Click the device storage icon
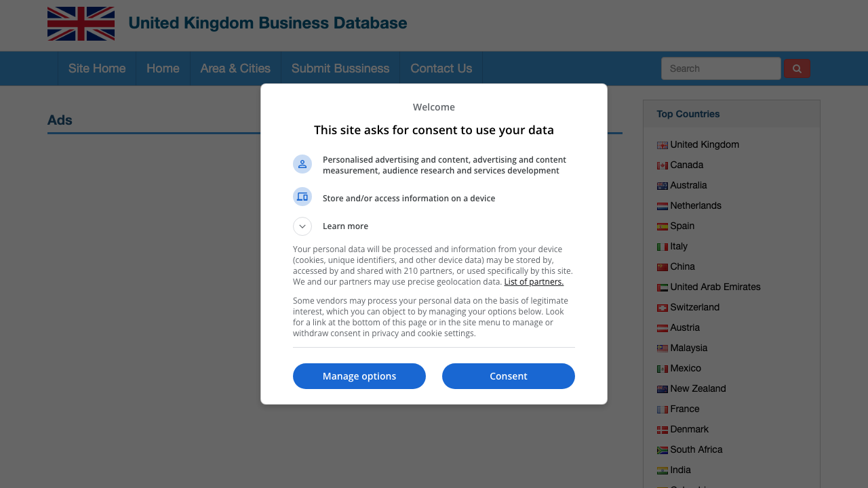 [302, 197]
